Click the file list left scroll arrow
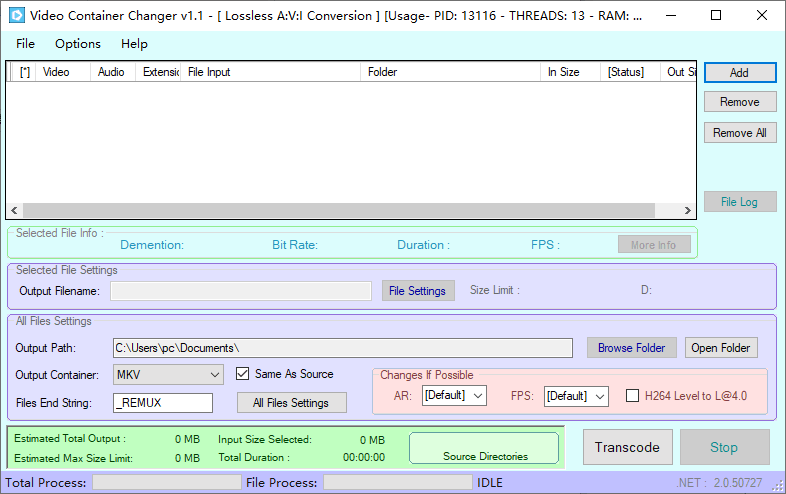This screenshot has height=494, width=786. click(x=15, y=210)
